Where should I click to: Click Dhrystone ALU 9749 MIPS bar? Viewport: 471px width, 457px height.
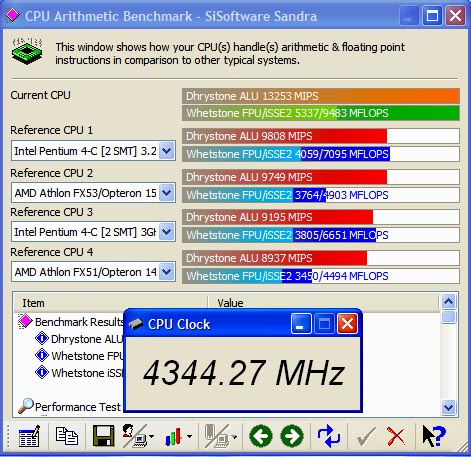click(x=321, y=177)
